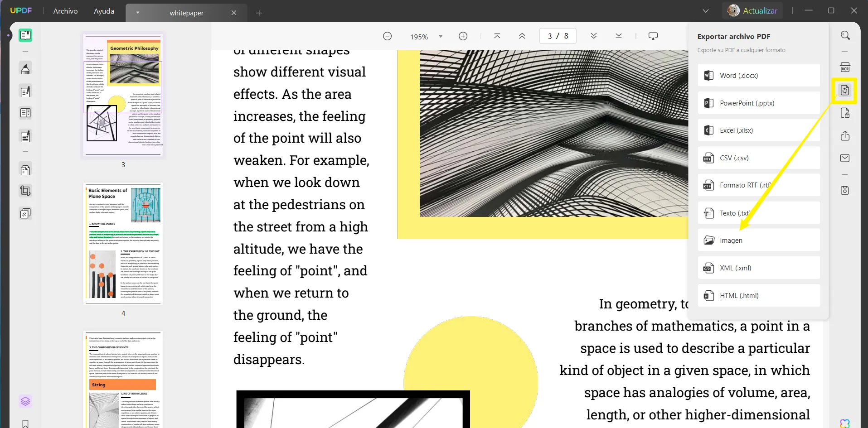Go to the next page

(594, 36)
